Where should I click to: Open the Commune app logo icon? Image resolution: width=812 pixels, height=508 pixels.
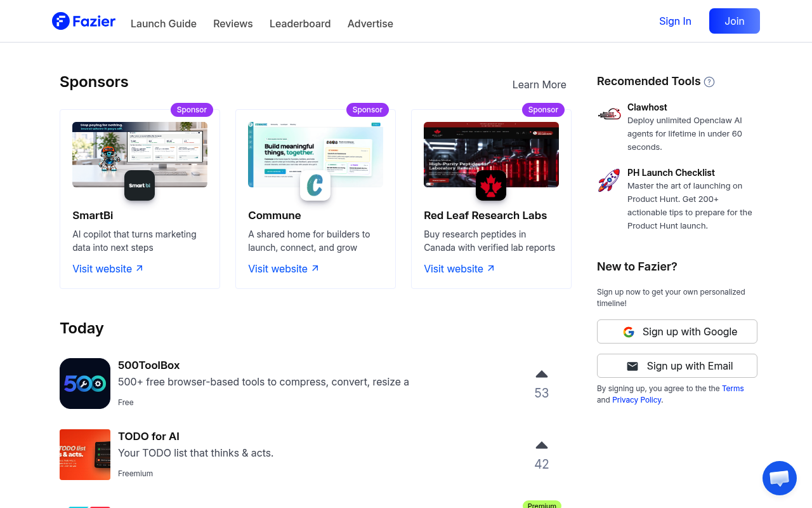[315, 185]
